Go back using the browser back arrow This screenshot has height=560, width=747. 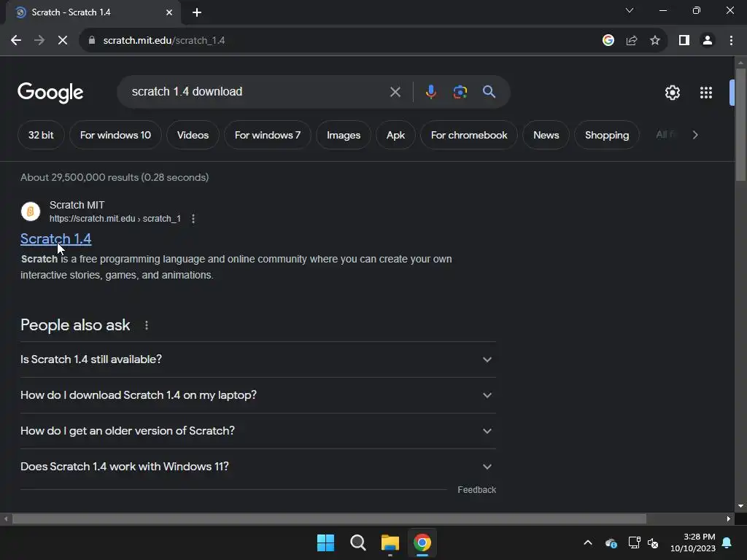point(16,41)
